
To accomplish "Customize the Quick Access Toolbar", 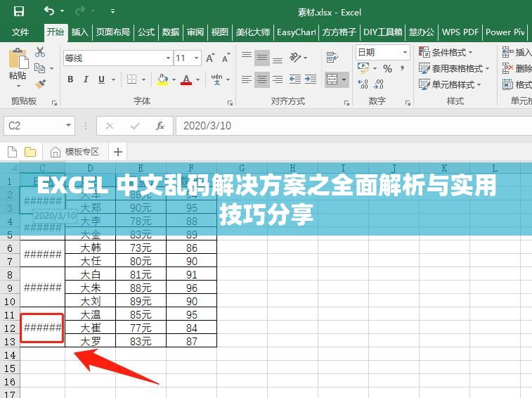I will (x=112, y=11).
